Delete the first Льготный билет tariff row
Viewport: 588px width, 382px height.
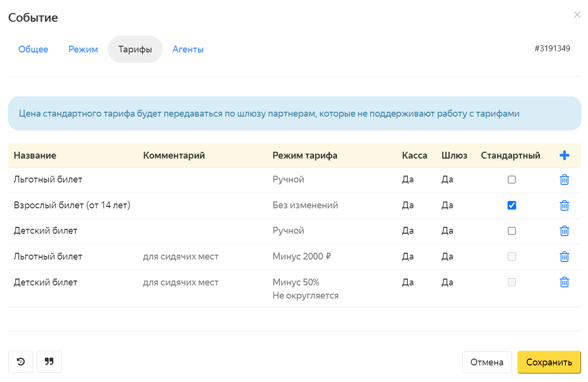click(x=564, y=180)
